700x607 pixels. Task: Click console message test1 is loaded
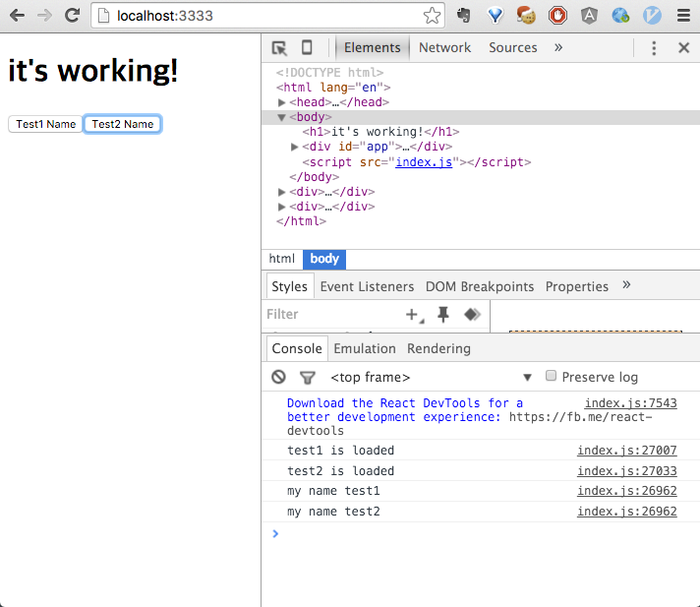[x=340, y=451]
